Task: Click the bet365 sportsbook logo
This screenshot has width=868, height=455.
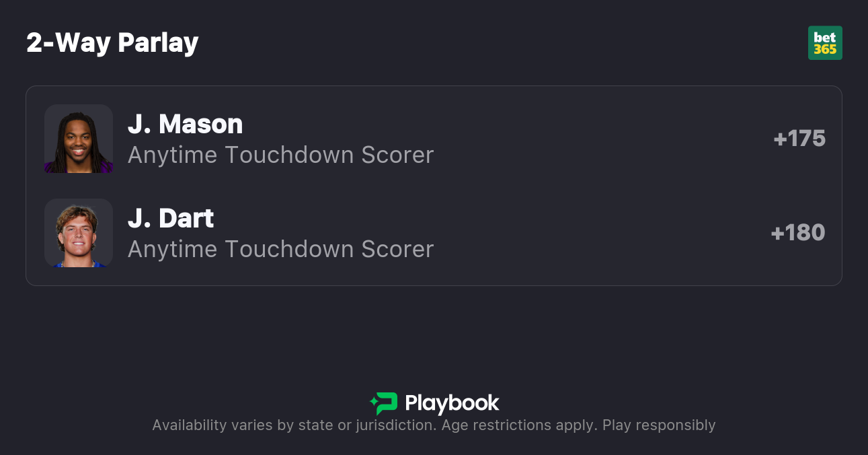Action: [825, 43]
